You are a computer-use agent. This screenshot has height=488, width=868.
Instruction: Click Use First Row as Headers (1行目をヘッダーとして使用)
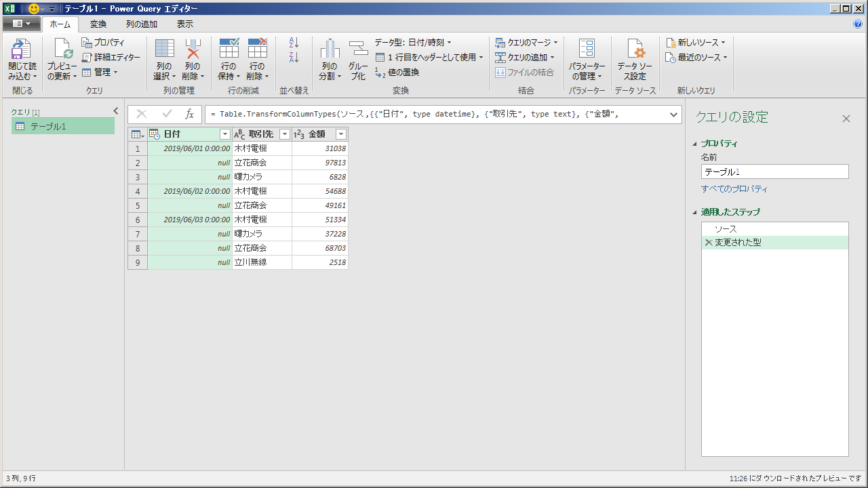click(429, 58)
